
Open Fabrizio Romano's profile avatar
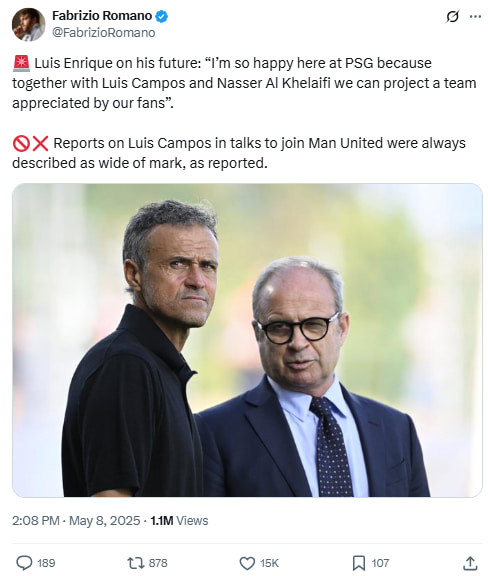click(28, 24)
